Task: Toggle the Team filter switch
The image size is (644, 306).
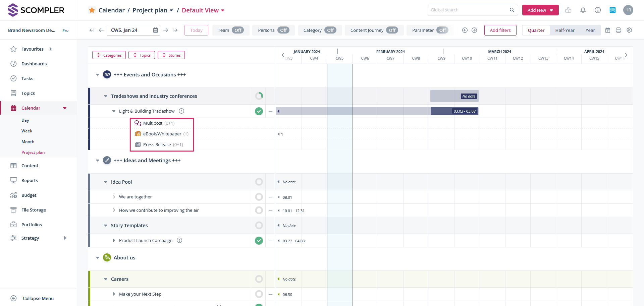Action: (237, 30)
